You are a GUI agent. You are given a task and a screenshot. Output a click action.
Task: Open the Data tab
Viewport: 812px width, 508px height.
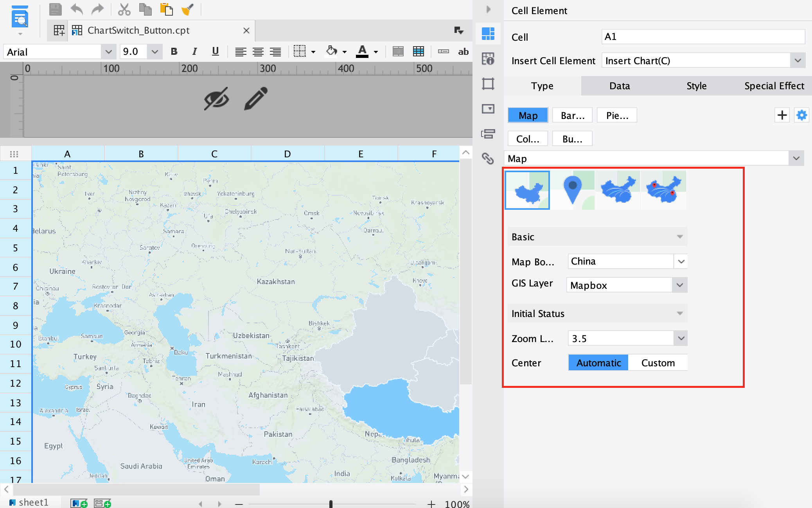click(x=620, y=86)
